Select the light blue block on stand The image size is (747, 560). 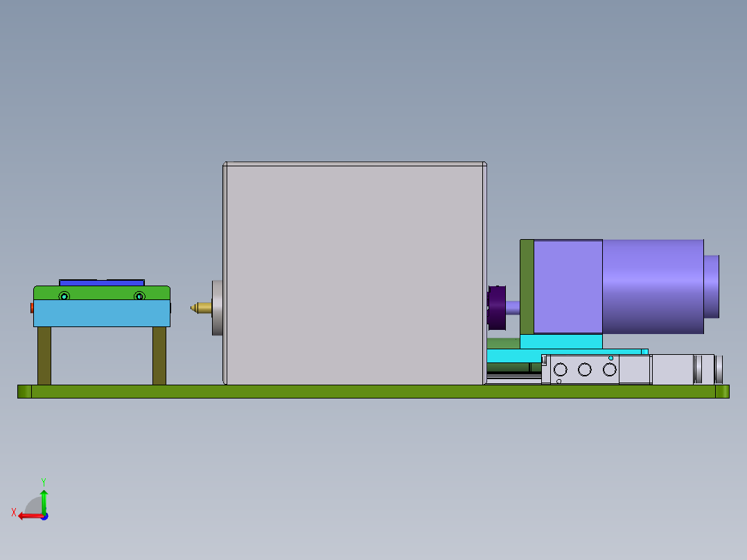pyautogui.click(x=102, y=313)
